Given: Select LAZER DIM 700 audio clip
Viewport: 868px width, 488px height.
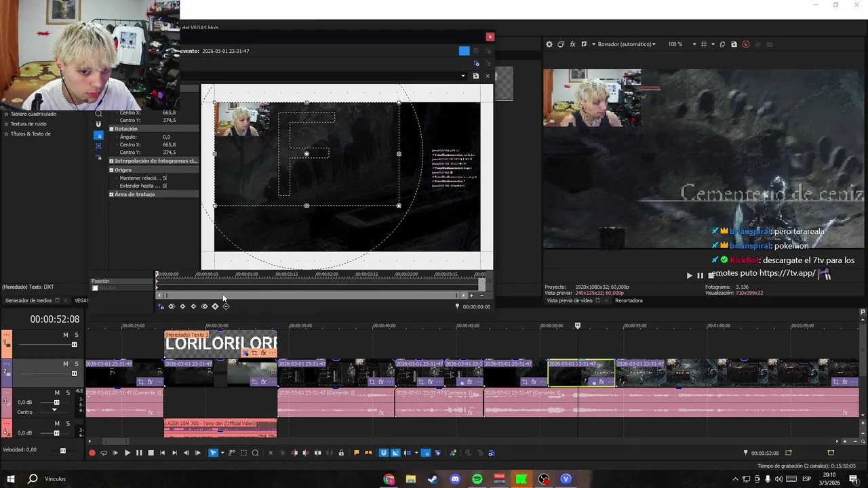Looking at the screenshot, I should pyautogui.click(x=220, y=428).
